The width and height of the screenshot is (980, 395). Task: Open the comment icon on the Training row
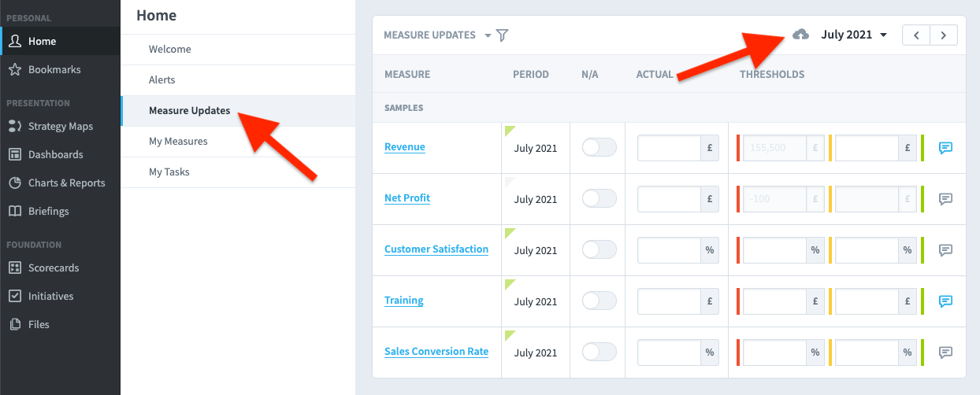[x=946, y=301]
